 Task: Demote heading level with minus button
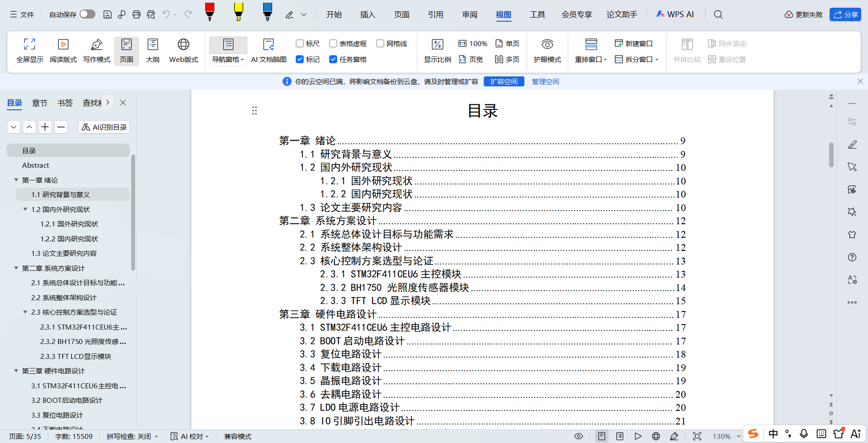coord(61,127)
